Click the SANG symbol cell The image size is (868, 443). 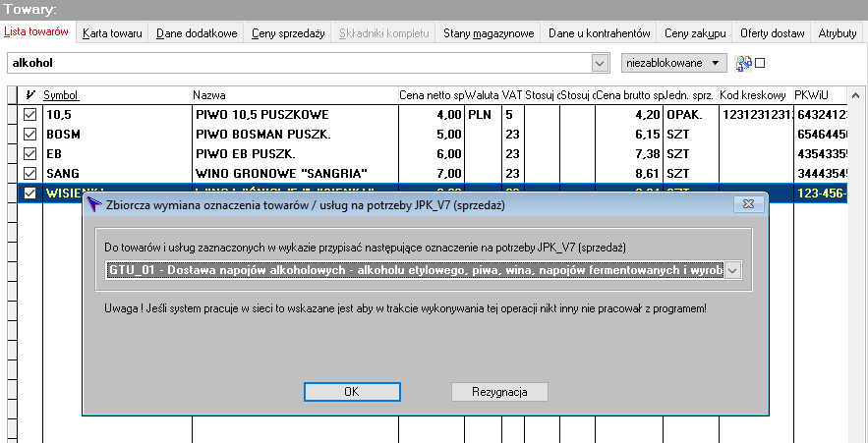click(x=117, y=173)
